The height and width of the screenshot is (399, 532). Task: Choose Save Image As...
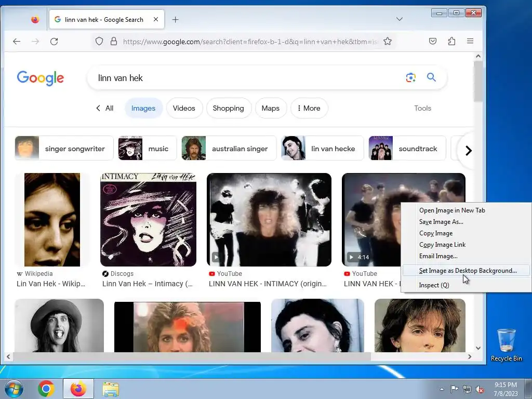441,222
